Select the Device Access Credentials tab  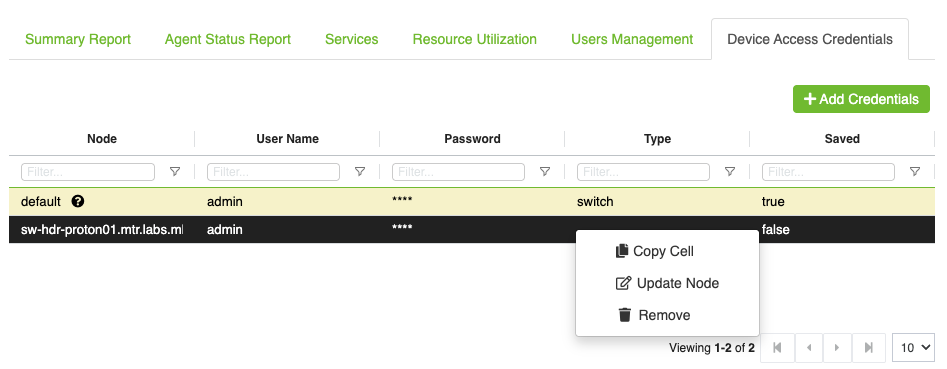[x=810, y=39]
